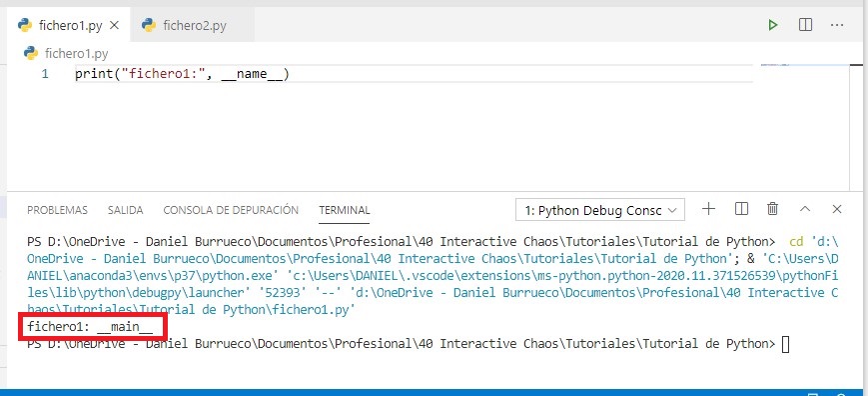Screen dimensions: 868x396
Task: Split the terminal pane
Action: pyautogui.click(x=741, y=209)
